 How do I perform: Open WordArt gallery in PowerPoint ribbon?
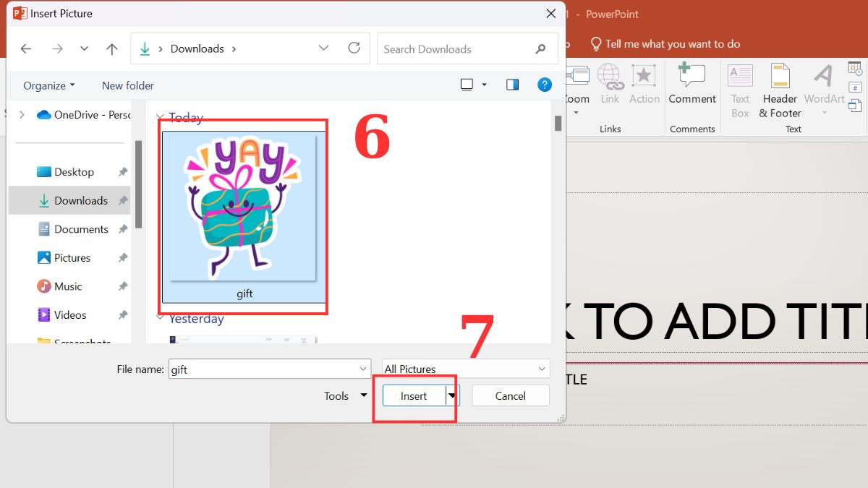click(x=824, y=91)
